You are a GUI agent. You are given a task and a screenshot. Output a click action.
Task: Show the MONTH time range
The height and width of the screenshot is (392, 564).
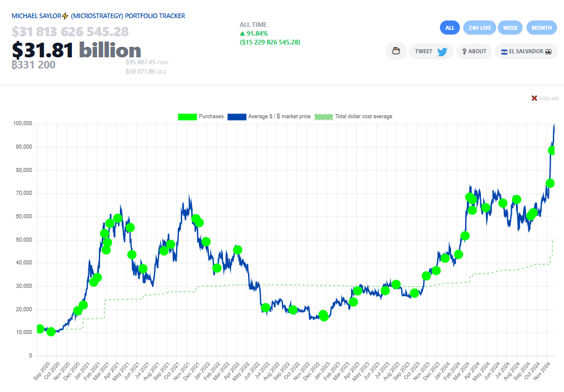coord(541,27)
